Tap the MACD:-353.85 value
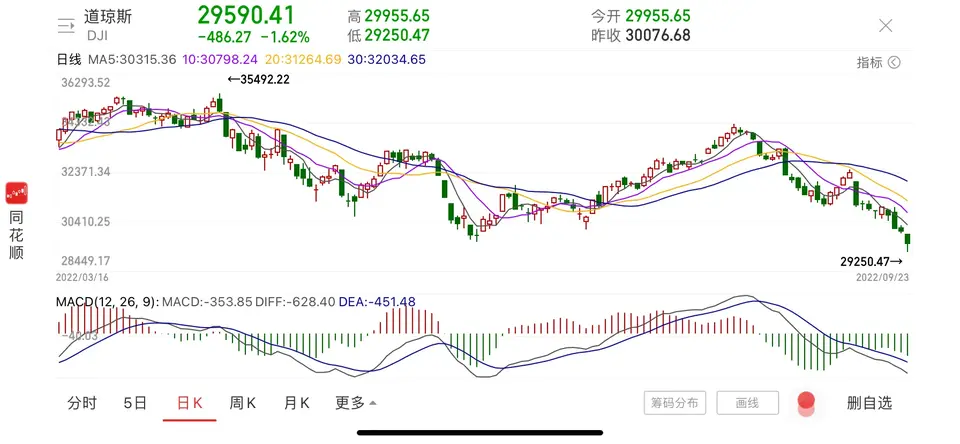Viewport: 960px width, 444px height. 209,302
